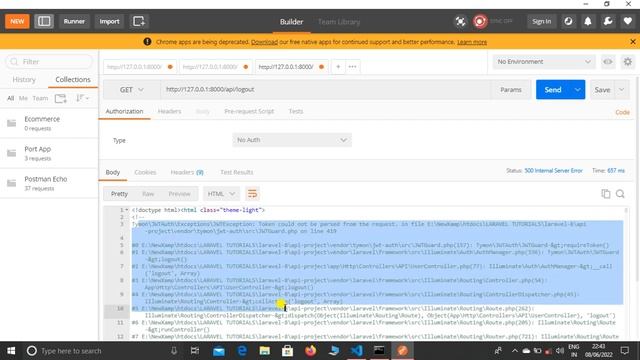The height and width of the screenshot is (360, 640).
Task: Open the Postman Echo collection
Action: [x=49, y=183]
